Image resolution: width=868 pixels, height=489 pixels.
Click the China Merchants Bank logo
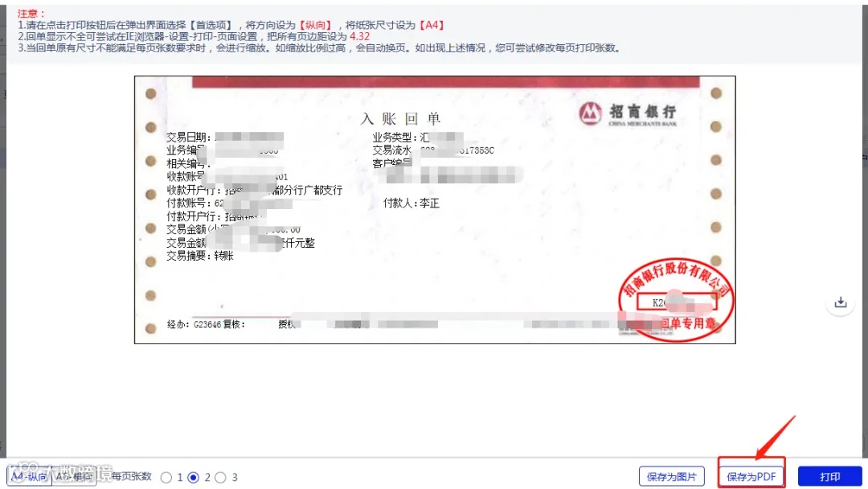point(628,114)
